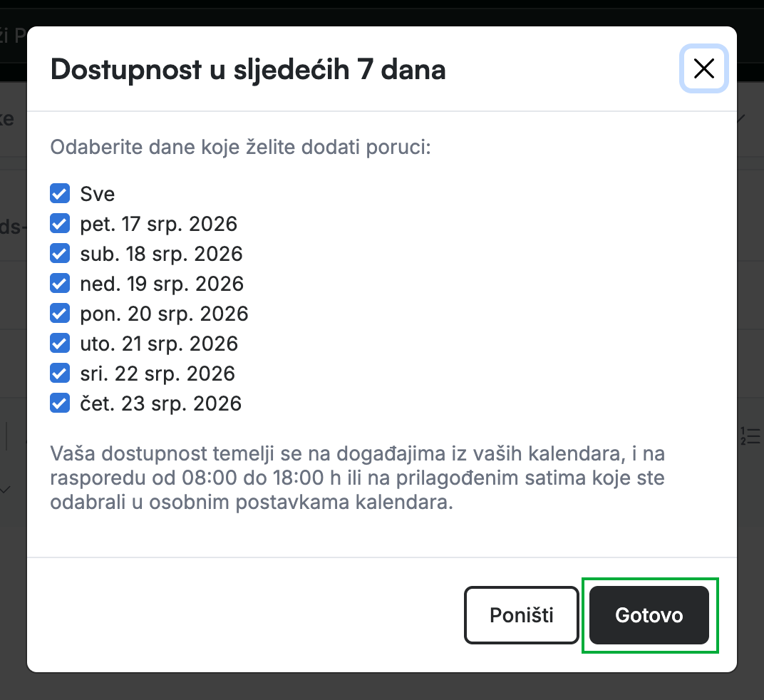Click the 'ned. 19 srp. 2026' label text
This screenshot has width=764, height=700.
[162, 284]
